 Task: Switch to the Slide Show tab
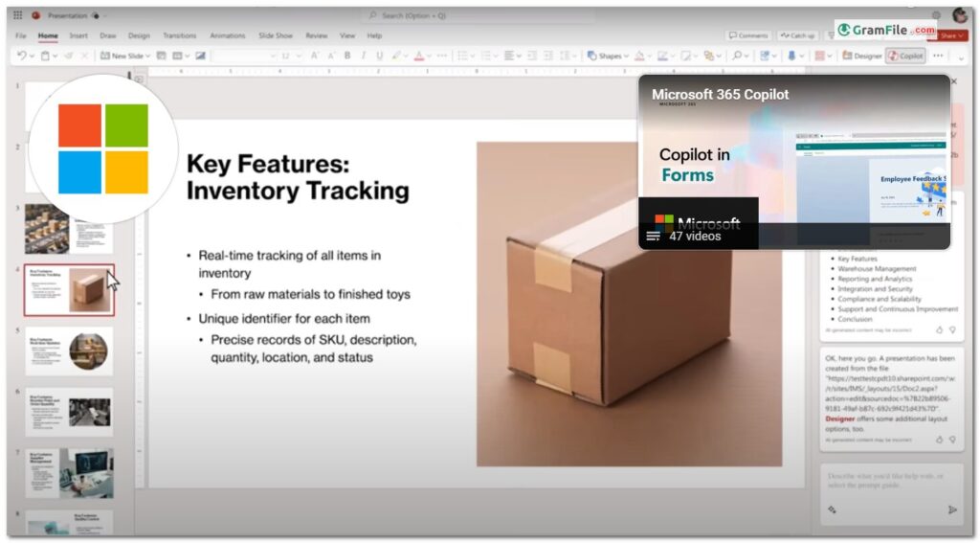276,35
